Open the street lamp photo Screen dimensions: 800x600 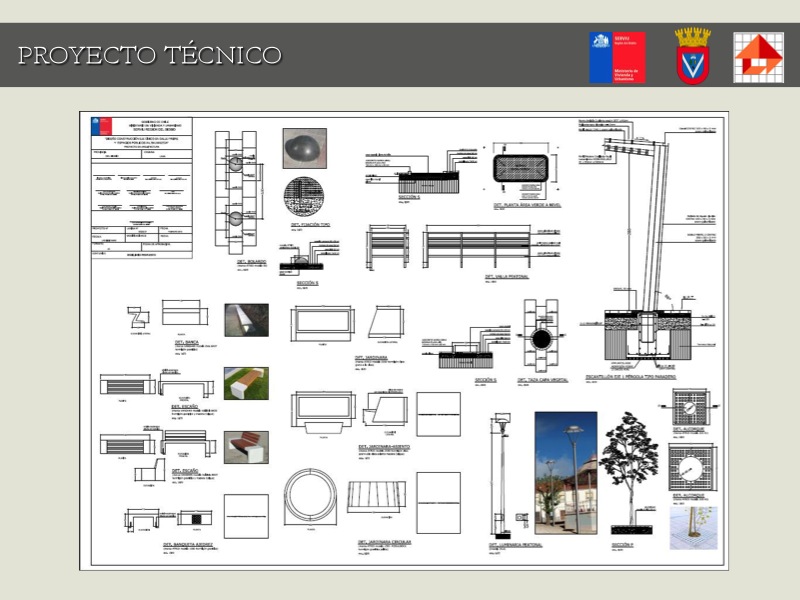tap(565, 473)
